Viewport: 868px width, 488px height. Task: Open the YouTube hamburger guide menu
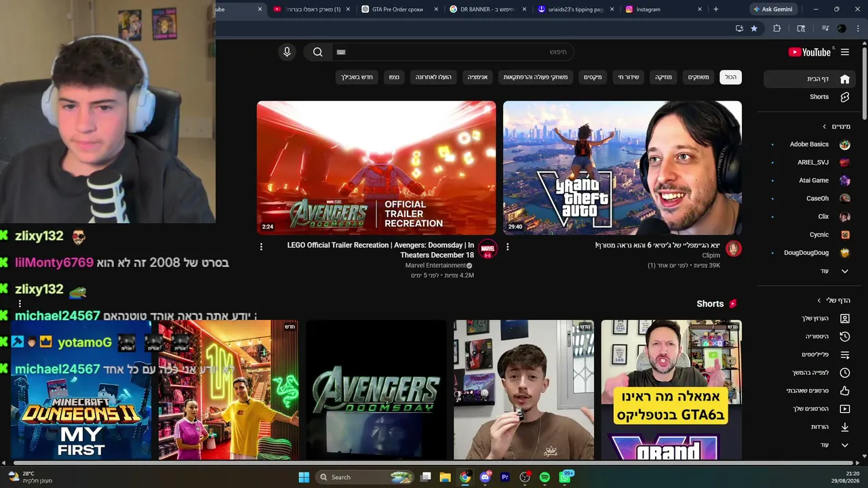point(845,52)
